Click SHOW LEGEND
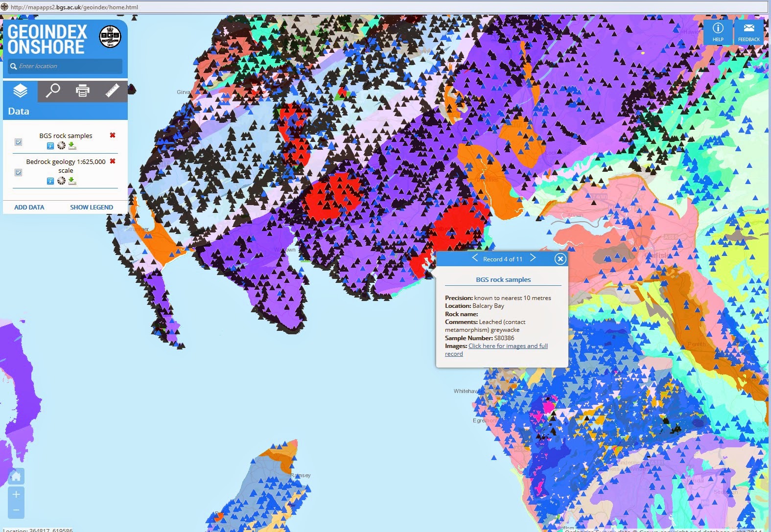The height and width of the screenshot is (532, 771). 92,207
